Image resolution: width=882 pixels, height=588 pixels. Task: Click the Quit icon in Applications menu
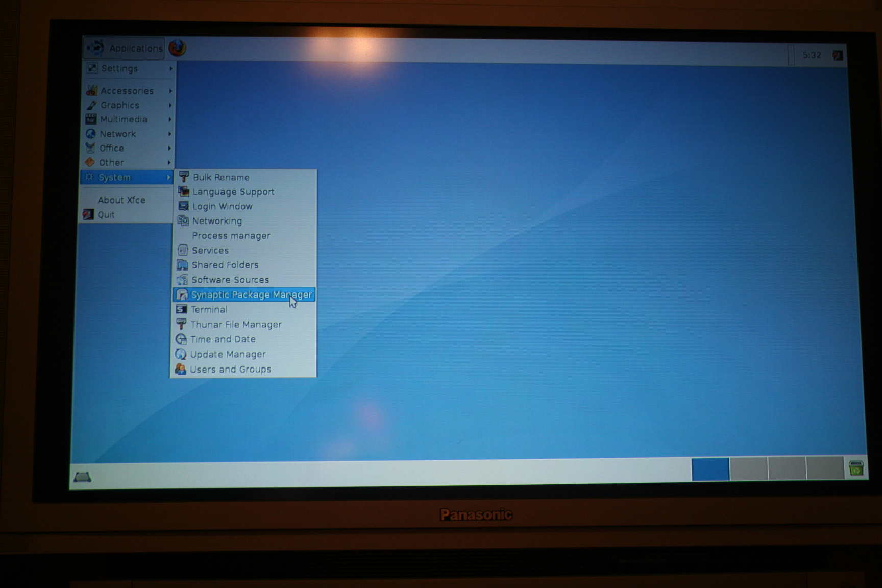coord(88,214)
